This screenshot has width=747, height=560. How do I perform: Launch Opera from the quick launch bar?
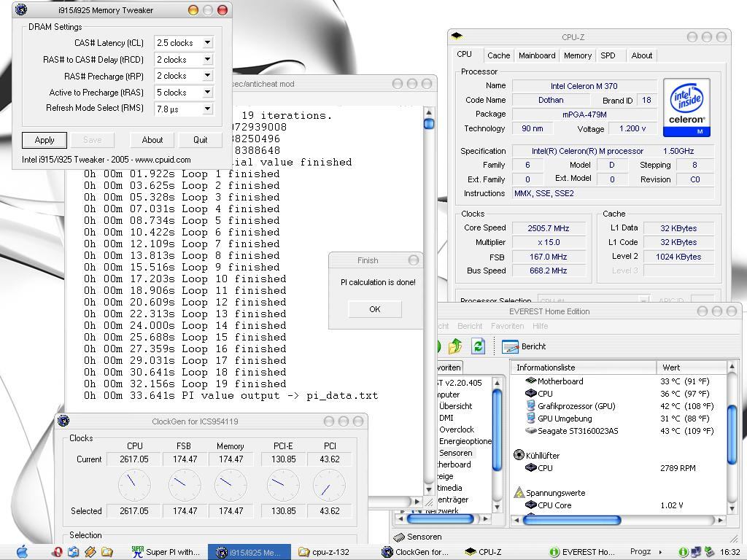coord(57,552)
